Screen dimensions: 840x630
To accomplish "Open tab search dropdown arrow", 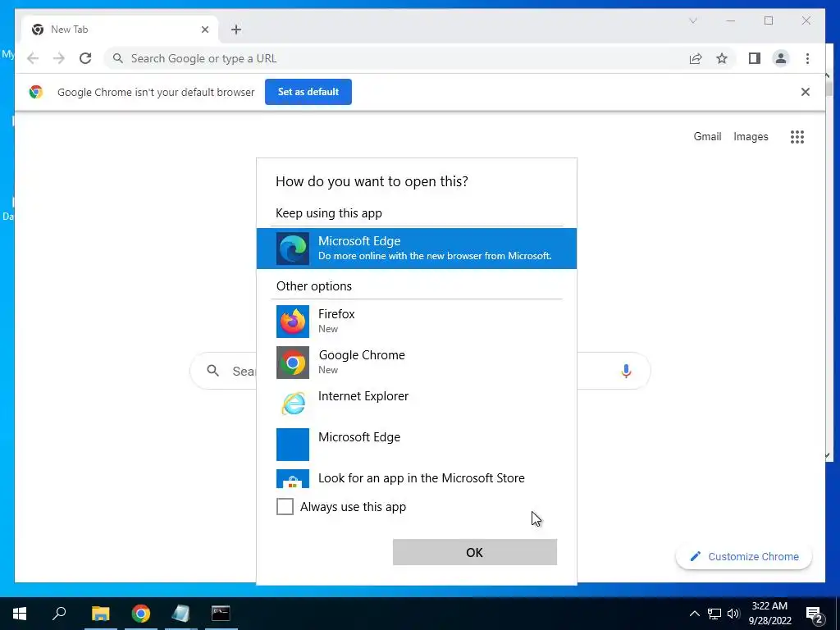I will 692,21.
